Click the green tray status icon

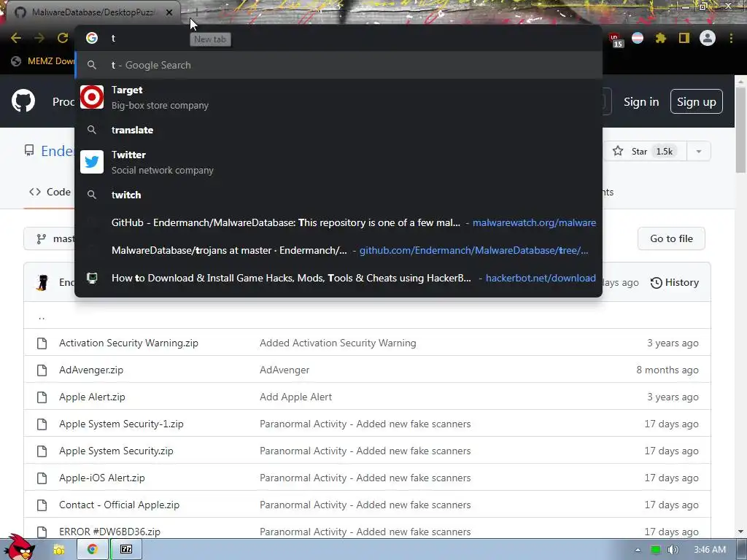tap(656, 550)
